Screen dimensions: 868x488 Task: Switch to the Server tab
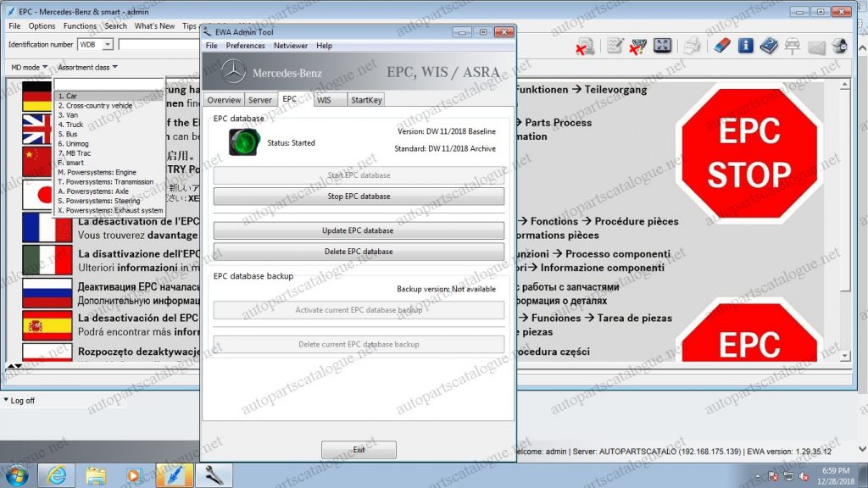click(260, 100)
